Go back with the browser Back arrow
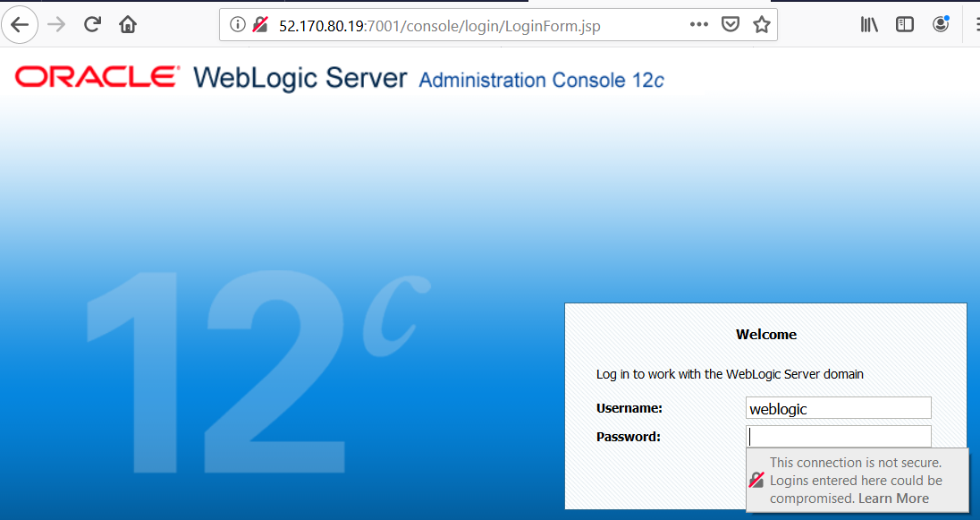This screenshot has height=520, width=980. 20,25
